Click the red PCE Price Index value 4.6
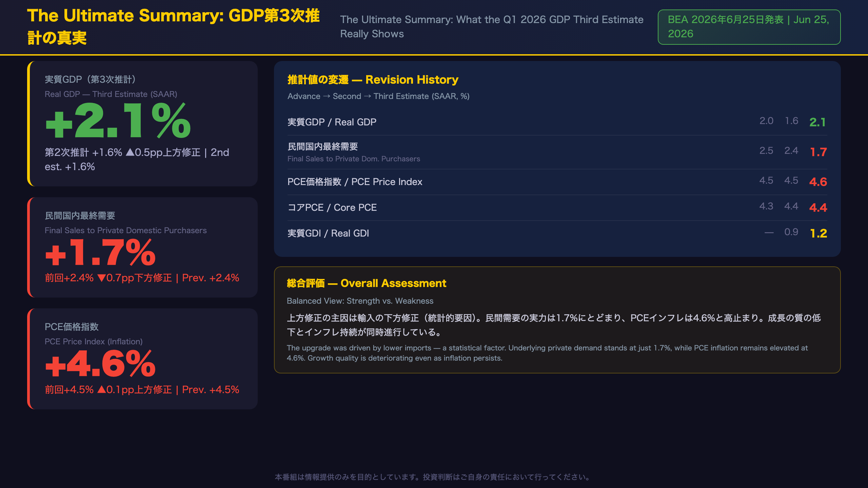This screenshot has height=488, width=868. tap(818, 182)
